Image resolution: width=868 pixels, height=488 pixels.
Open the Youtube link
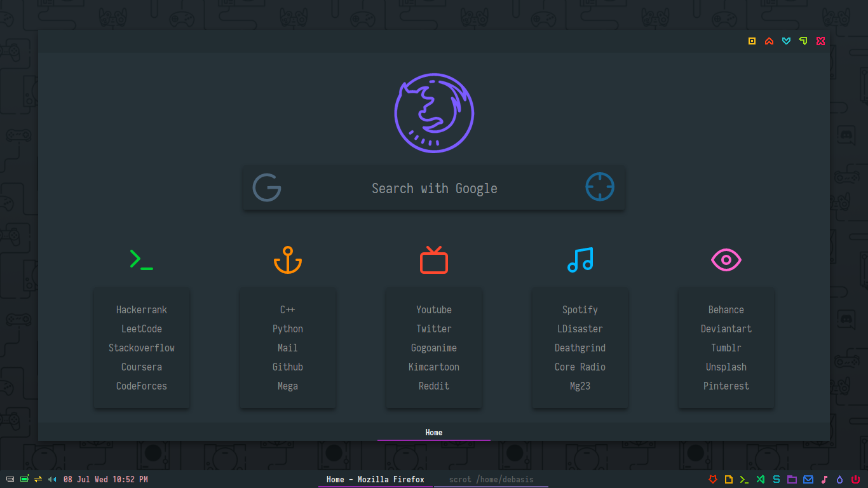tap(434, 309)
